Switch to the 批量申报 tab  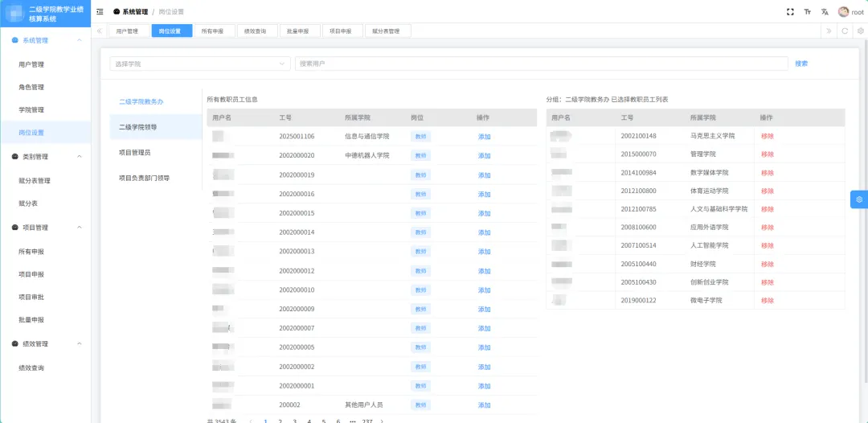pyautogui.click(x=298, y=31)
